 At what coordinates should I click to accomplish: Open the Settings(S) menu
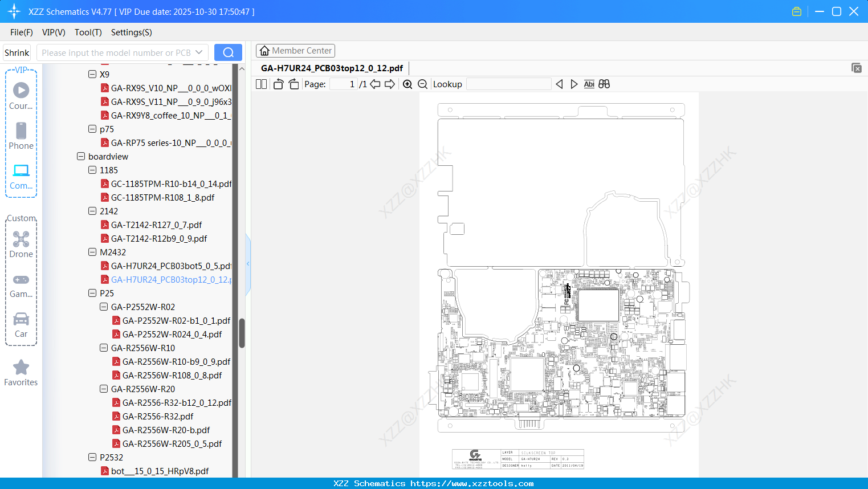(x=132, y=32)
